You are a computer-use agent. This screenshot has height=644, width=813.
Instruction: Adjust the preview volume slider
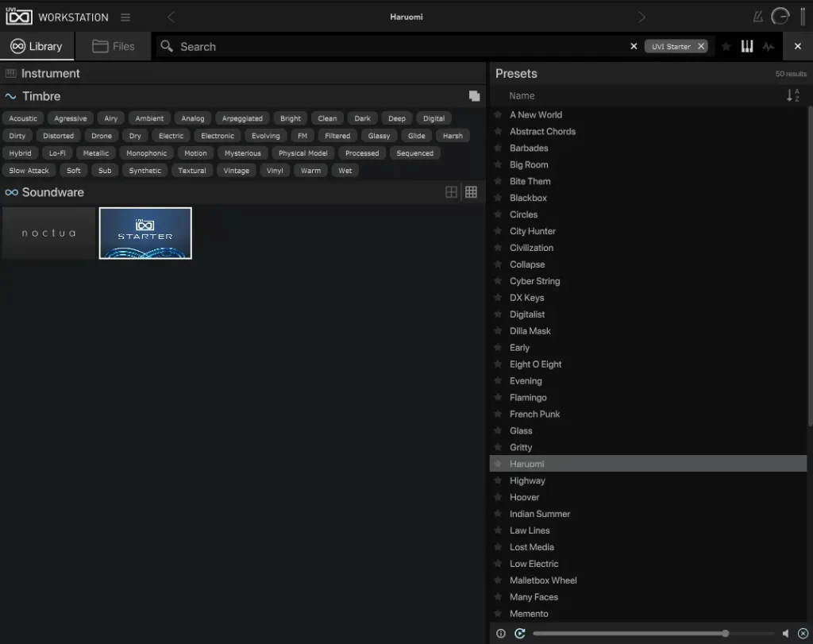click(725, 633)
